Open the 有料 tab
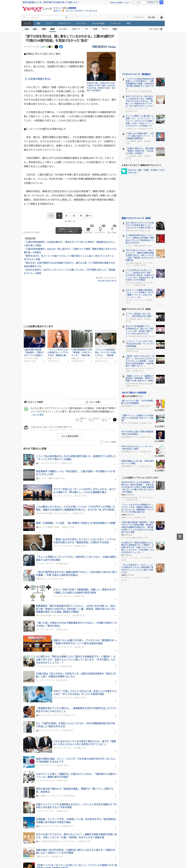Viewport: 186px width, 868px height. pos(128,23)
